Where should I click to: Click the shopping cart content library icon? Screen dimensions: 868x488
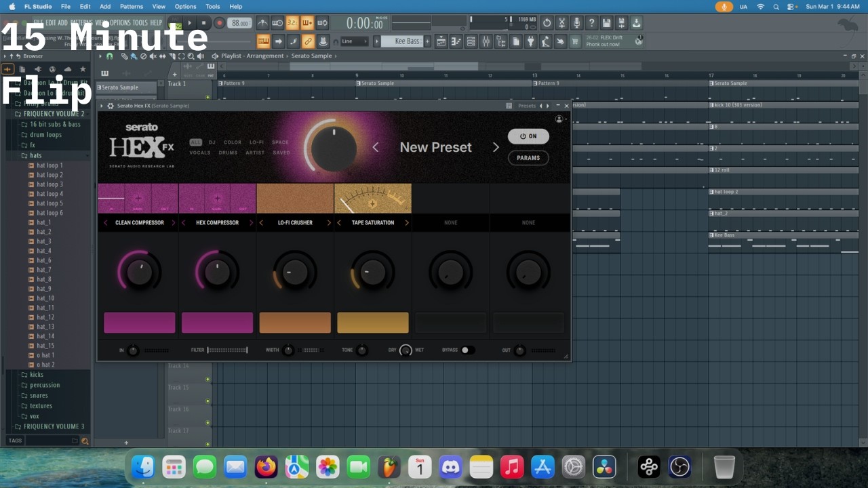click(x=575, y=41)
